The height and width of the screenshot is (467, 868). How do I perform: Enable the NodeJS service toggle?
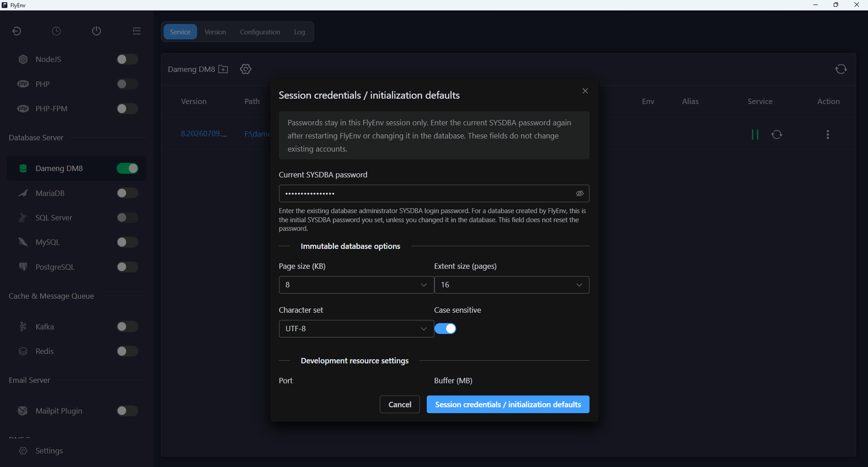tap(127, 59)
